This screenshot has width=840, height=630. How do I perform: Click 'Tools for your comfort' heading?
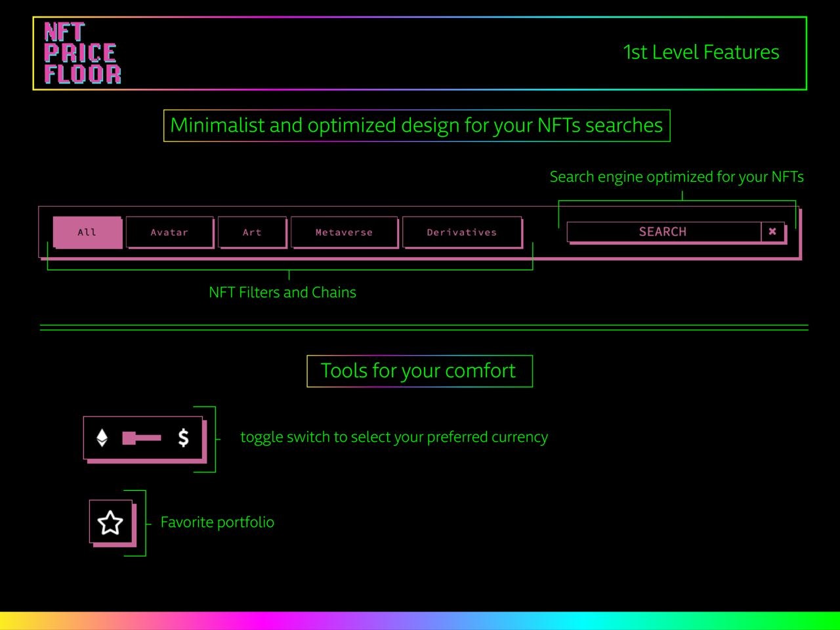pos(419,371)
